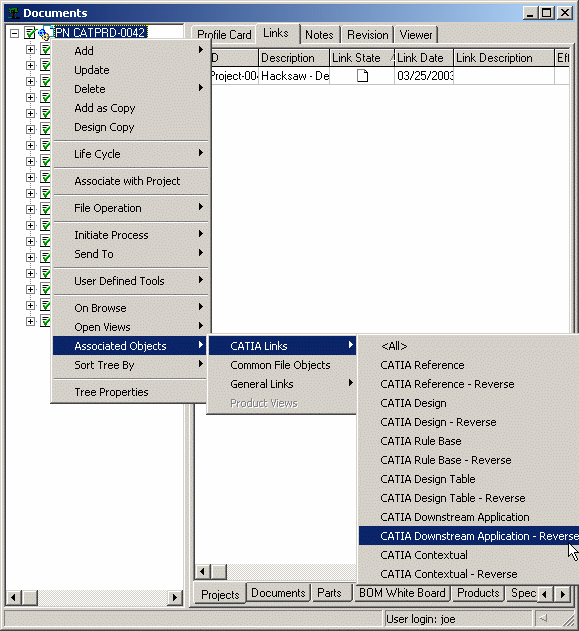Screen dimensions: 579x631
Task: Choose CATIA Design Table - Reverse
Action: point(468,498)
